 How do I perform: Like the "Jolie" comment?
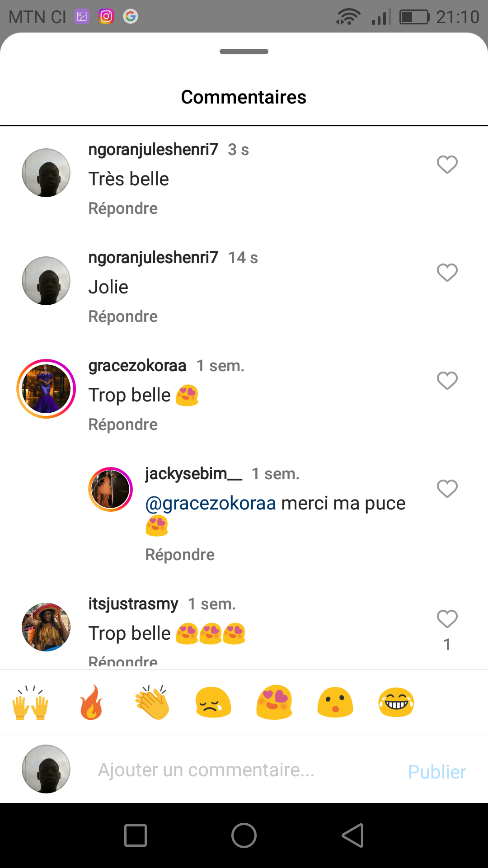(x=447, y=273)
